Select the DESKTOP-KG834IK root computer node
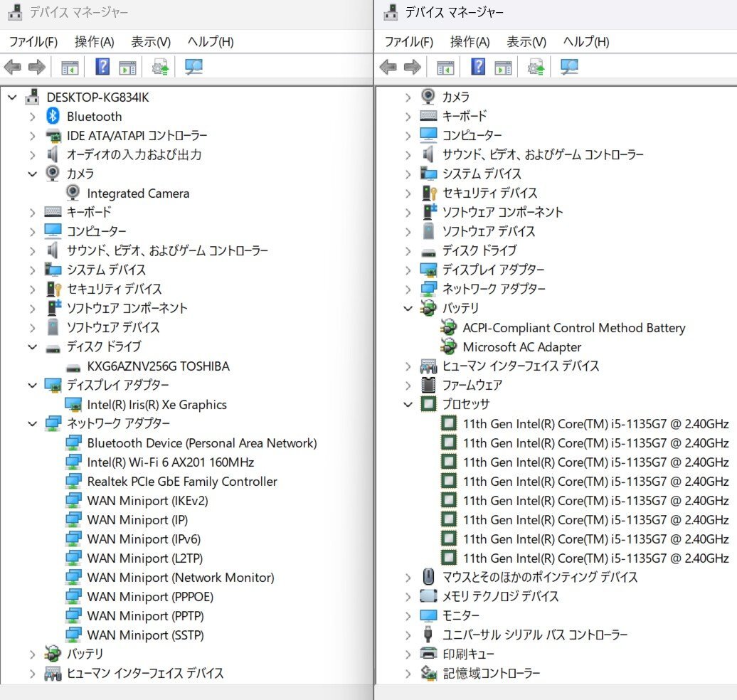 [97, 97]
